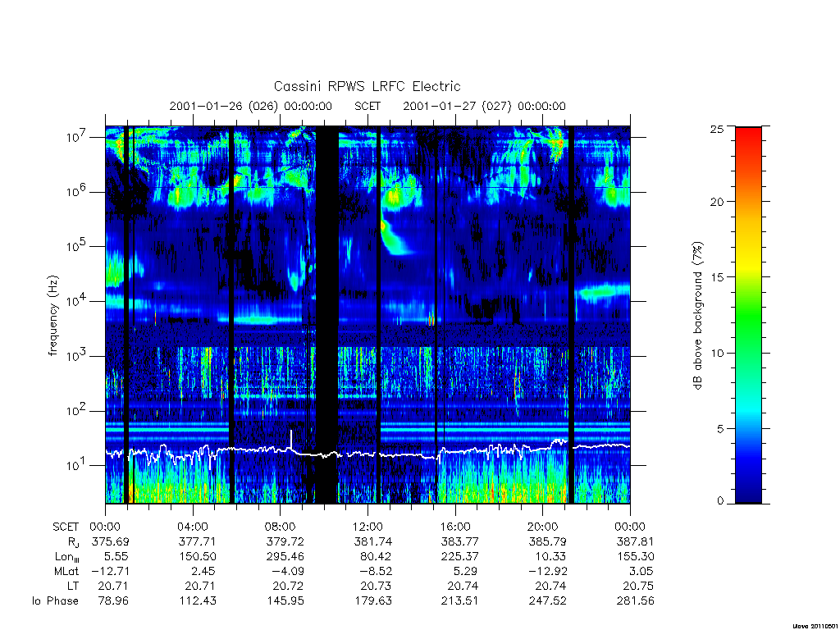
Task: Click the colorbar value 15
Action: (x=717, y=277)
